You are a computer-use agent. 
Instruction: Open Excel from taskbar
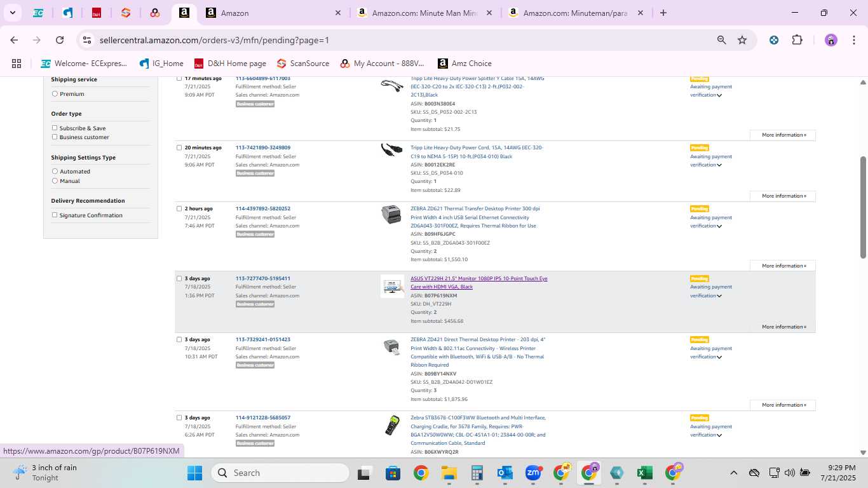(x=645, y=473)
